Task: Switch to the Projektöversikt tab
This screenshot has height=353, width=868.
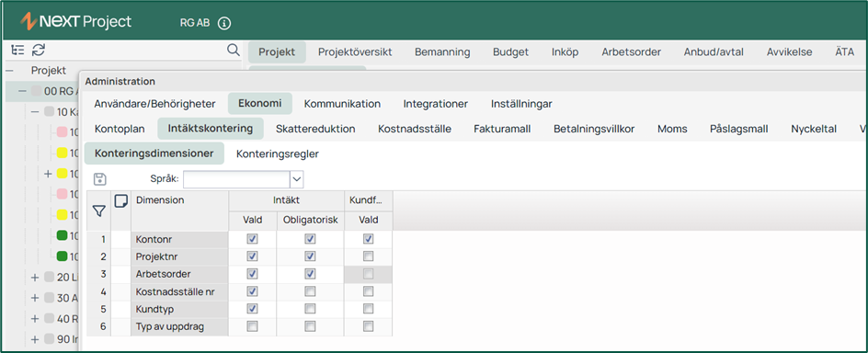Action: [355, 52]
